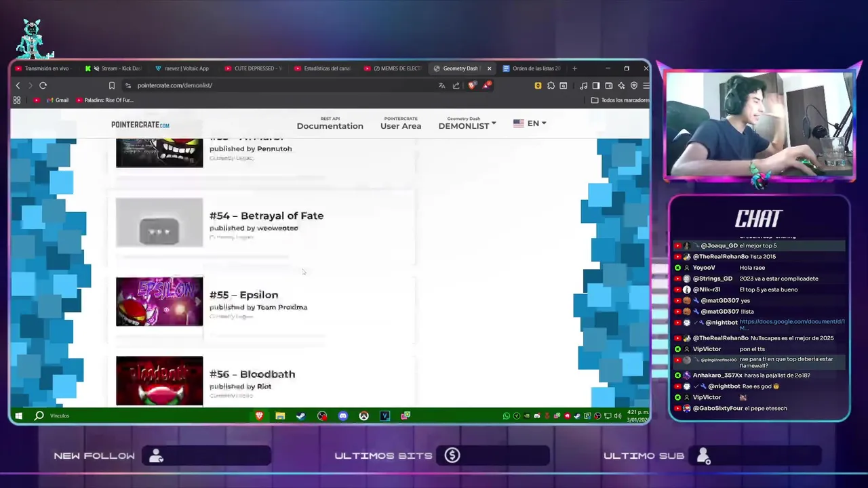Click the Betrayal of Fate placeholder thumbnail

[x=159, y=222]
